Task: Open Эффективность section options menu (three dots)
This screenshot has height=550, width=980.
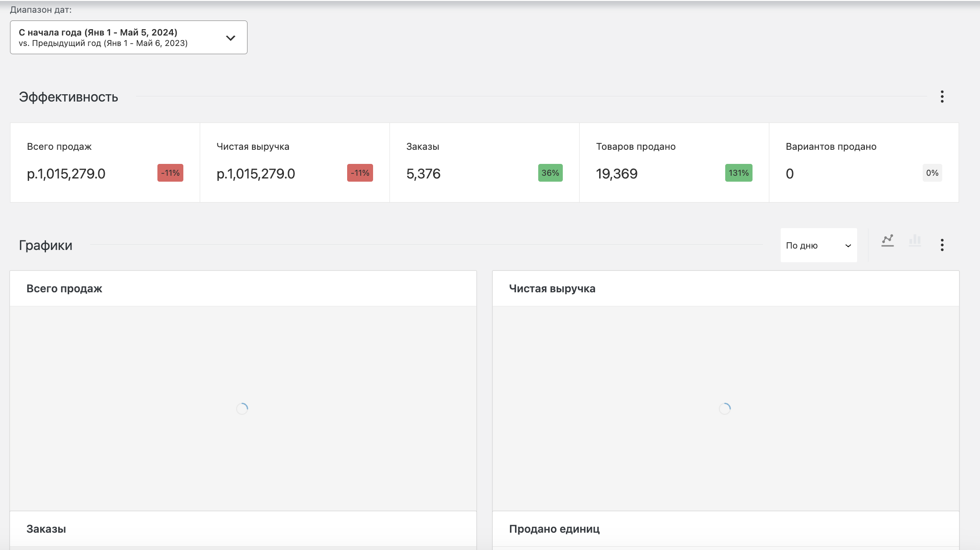Action: 942,97
